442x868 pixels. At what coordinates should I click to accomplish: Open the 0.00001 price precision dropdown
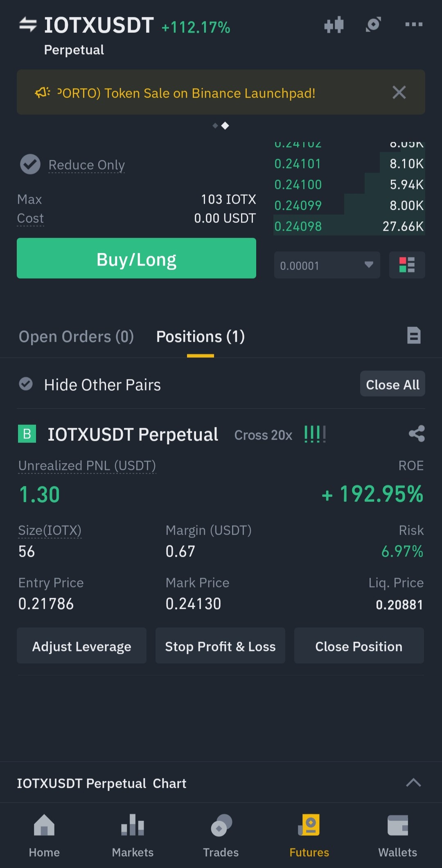tap(327, 265)
